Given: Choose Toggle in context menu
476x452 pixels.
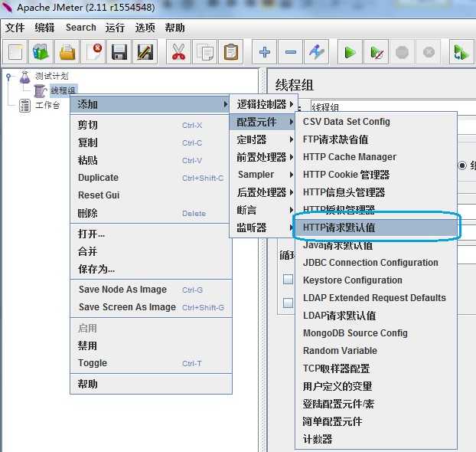Looking at the screenshot, I should (x=151, y=363).
